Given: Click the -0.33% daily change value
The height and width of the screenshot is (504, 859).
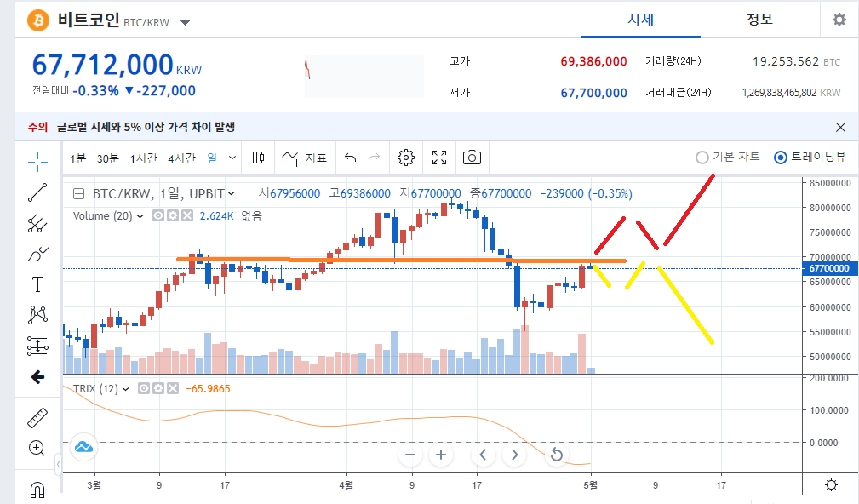Looking at the screenshot, I should [x=95, y=91].
